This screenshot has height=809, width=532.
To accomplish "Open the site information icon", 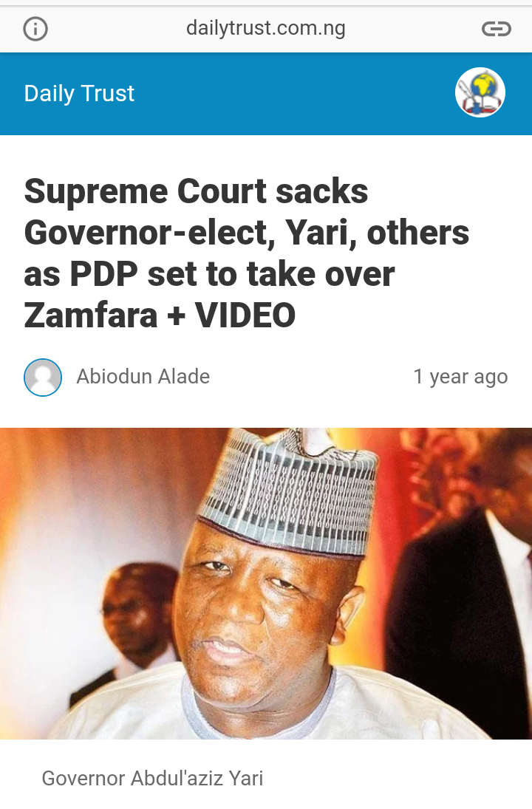I will (x=35, y=29).
